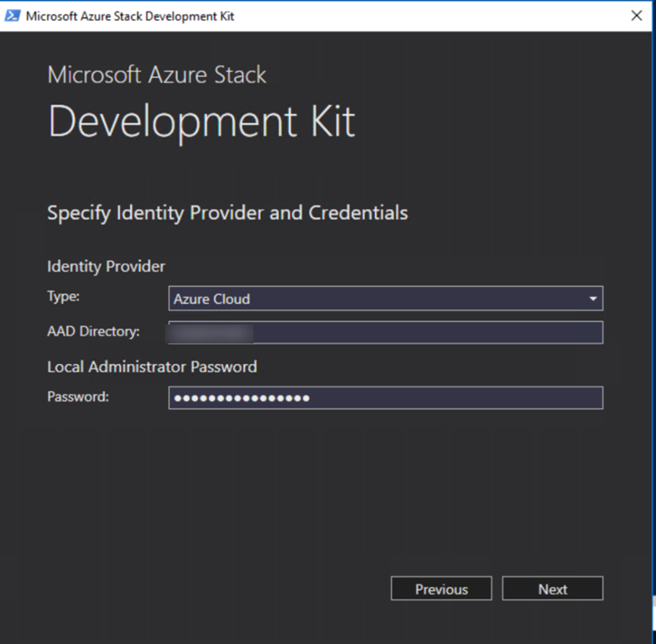Focus the AAD Directory text field

click(428, 333)
